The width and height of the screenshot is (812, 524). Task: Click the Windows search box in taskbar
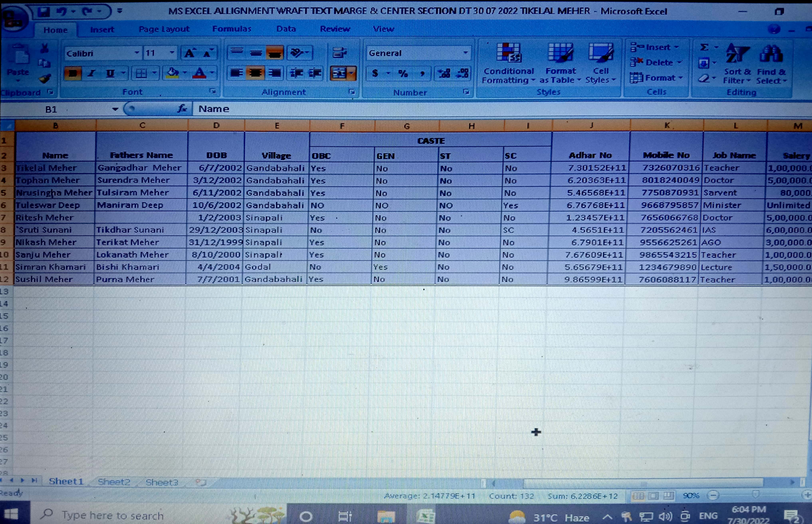coord(112,515)
